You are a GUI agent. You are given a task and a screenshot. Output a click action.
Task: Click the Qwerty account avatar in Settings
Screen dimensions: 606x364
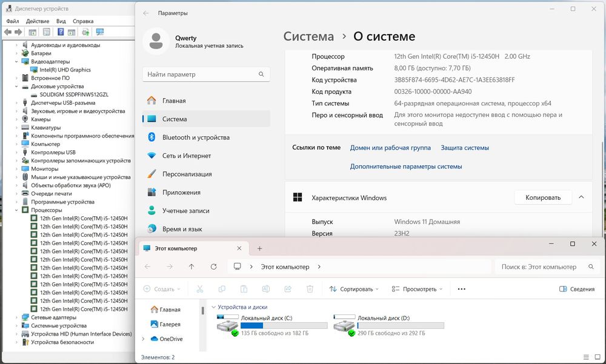click(156, 41)
